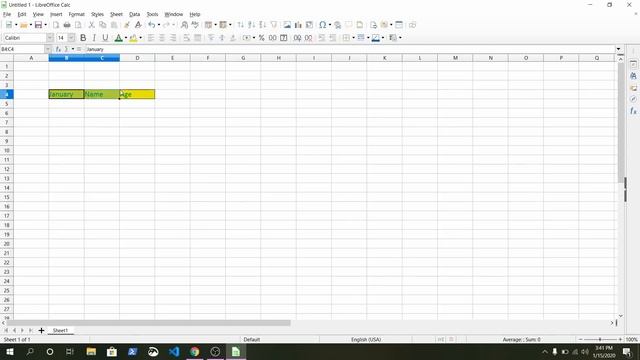
Task: Click the Insert Hyperlink icon
Action: [338, 25]
